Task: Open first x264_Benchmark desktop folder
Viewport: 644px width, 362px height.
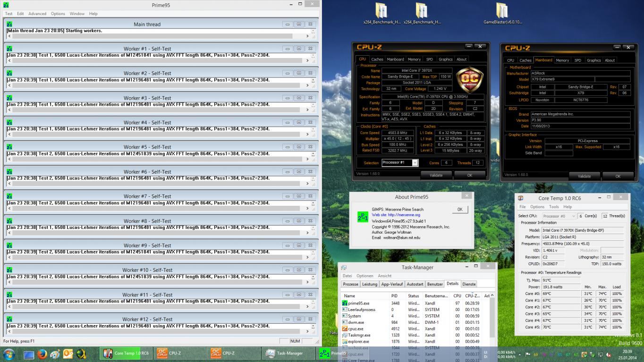Action: tap(381, 14)
